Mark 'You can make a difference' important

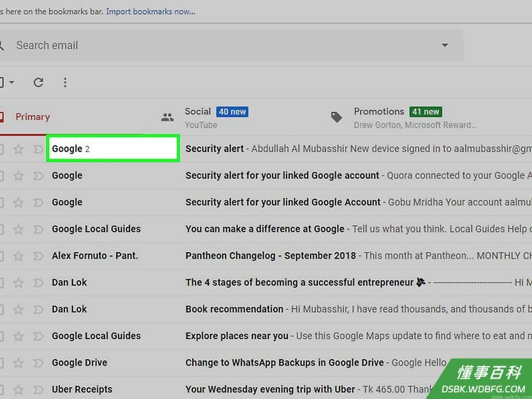pyautogui.click(x=38, y=229)
